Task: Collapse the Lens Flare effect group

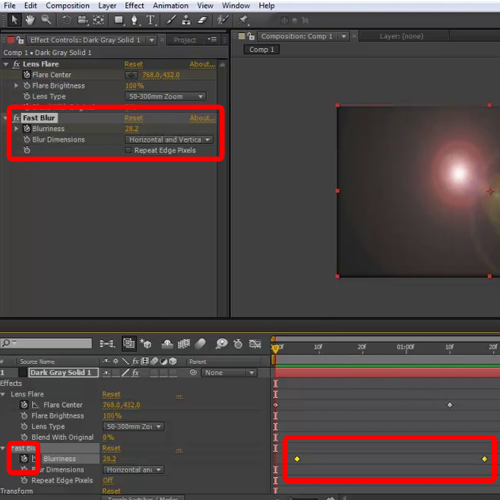Action: [x=6, y=64]
